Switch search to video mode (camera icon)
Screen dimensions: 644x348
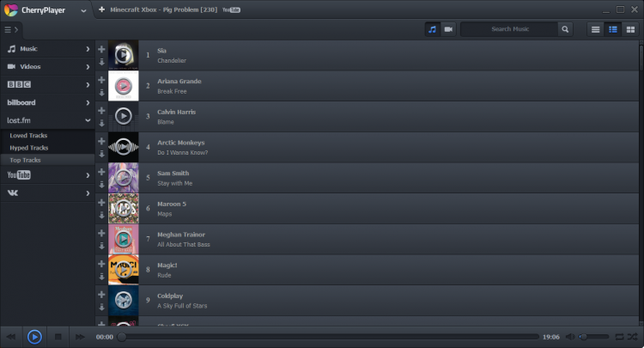coord(448,29)
